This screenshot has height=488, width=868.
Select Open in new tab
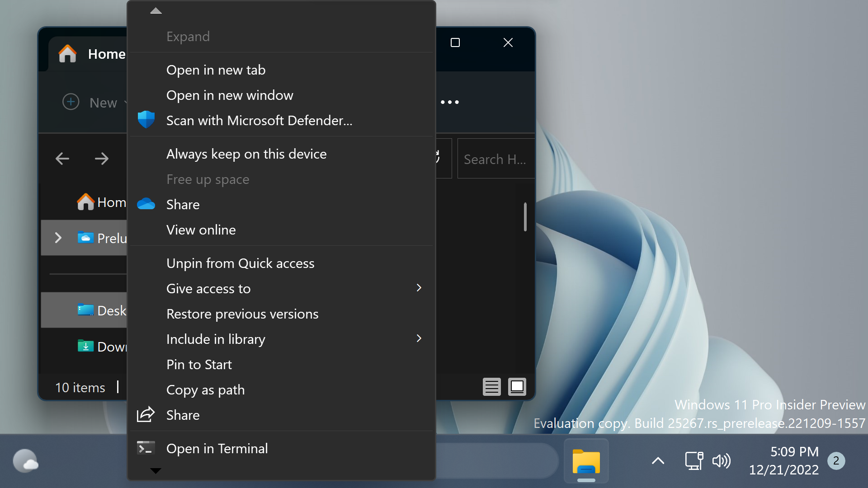pyautogui.click(x=216, y=70)
